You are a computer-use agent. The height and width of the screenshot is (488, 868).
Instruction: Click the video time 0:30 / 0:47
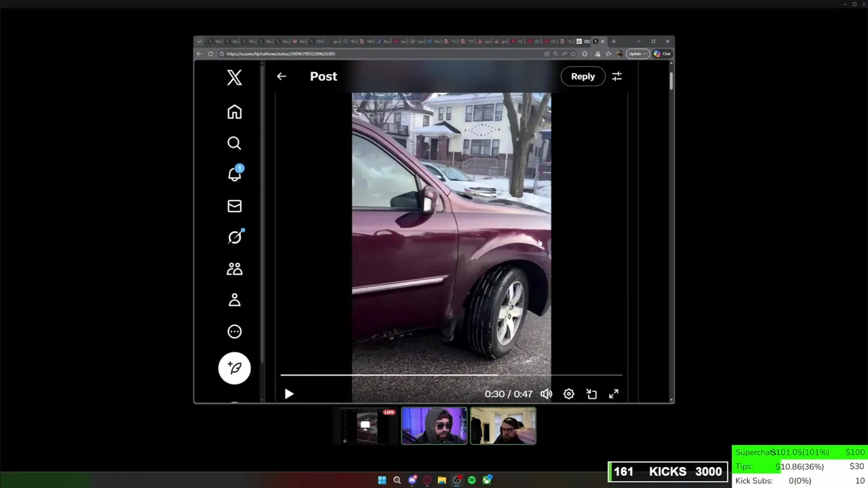click(x=509, y=394)
